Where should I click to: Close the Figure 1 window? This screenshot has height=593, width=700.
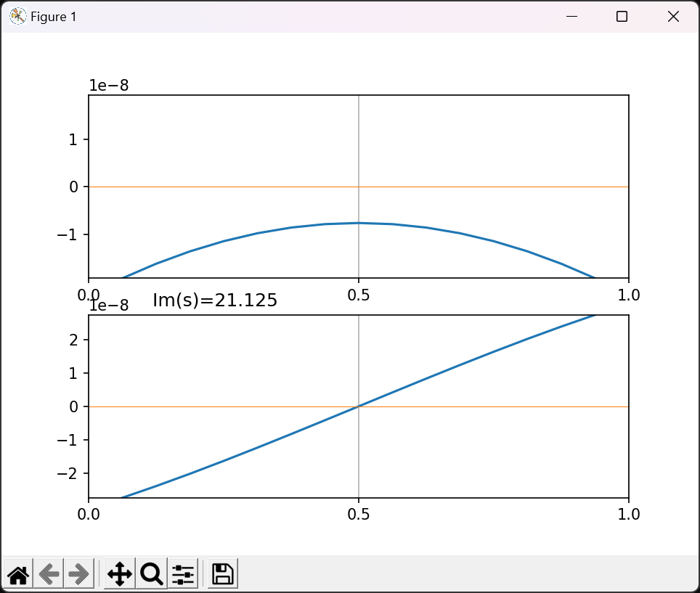tap(673, 17)
